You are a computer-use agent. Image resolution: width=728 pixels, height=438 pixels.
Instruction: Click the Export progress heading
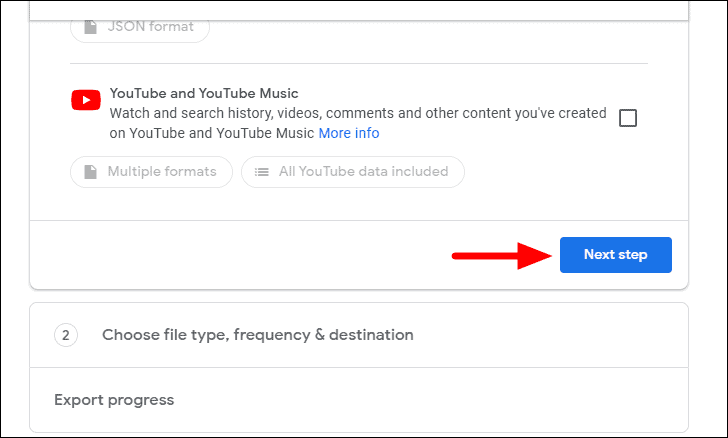tap(114, 400)
